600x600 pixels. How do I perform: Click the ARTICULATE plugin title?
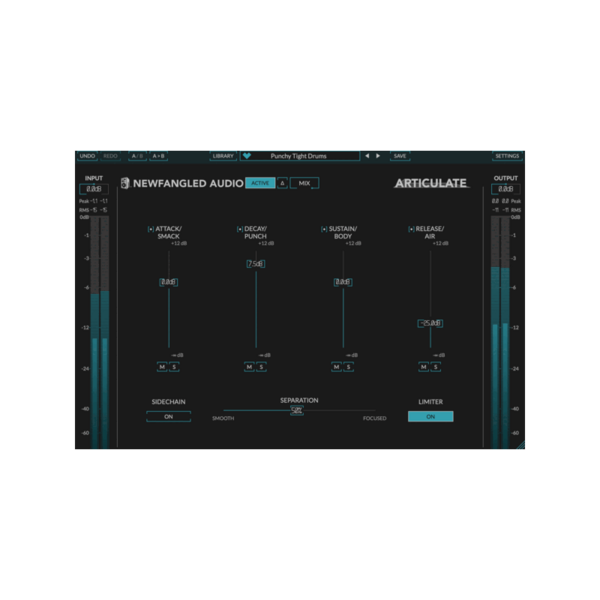(x=431, y=183)
